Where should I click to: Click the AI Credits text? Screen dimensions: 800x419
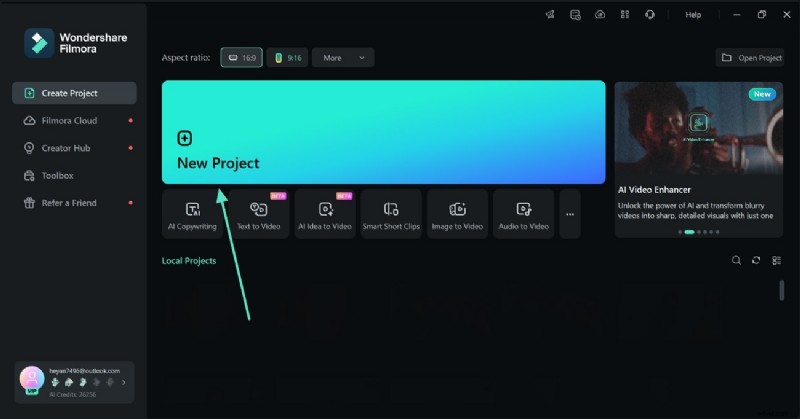coord(72,395)
